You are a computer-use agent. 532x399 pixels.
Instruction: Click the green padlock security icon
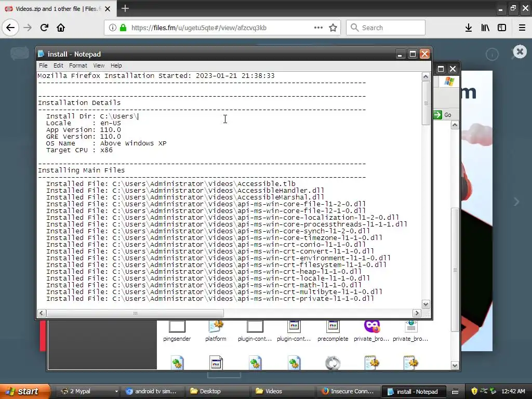pyautogui.click(x=123, y=28)
